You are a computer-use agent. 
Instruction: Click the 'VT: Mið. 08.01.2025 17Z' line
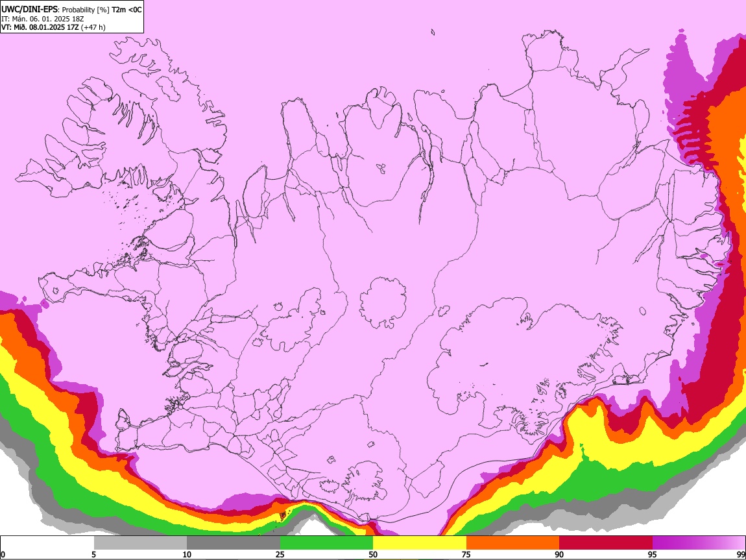(x=40, y=27)
